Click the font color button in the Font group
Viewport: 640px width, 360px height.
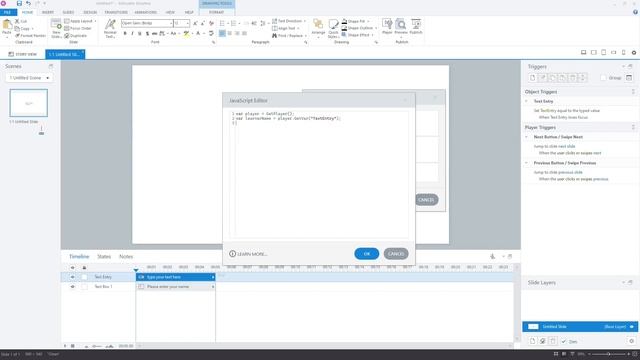pyautogui.click(x=198, y=33)
